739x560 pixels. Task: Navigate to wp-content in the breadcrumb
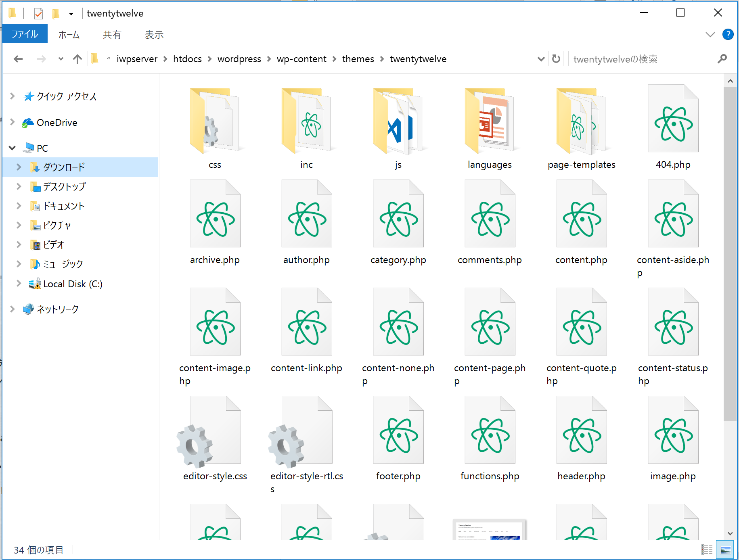pos(301,59)
